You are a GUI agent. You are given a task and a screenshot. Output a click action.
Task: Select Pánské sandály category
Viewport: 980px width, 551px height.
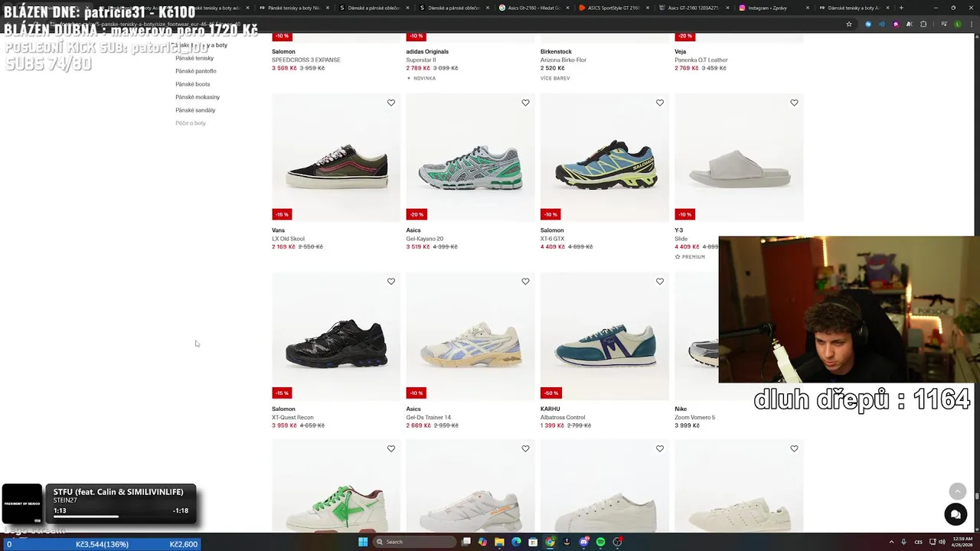click(x=195, y=110)
